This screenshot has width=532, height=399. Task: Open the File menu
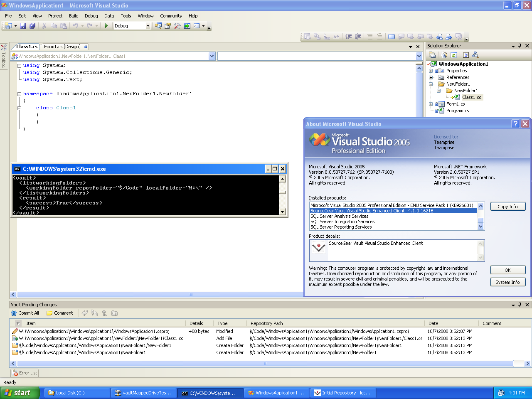[8, 16]
